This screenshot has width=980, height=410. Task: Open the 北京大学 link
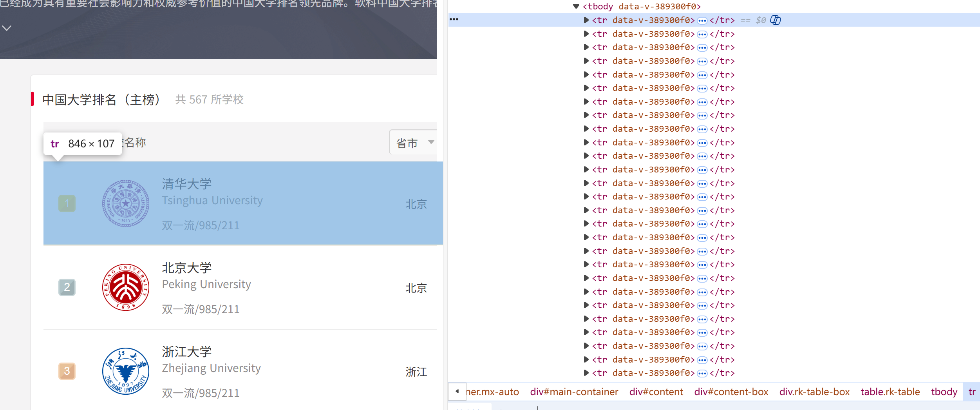click(187, 268)
